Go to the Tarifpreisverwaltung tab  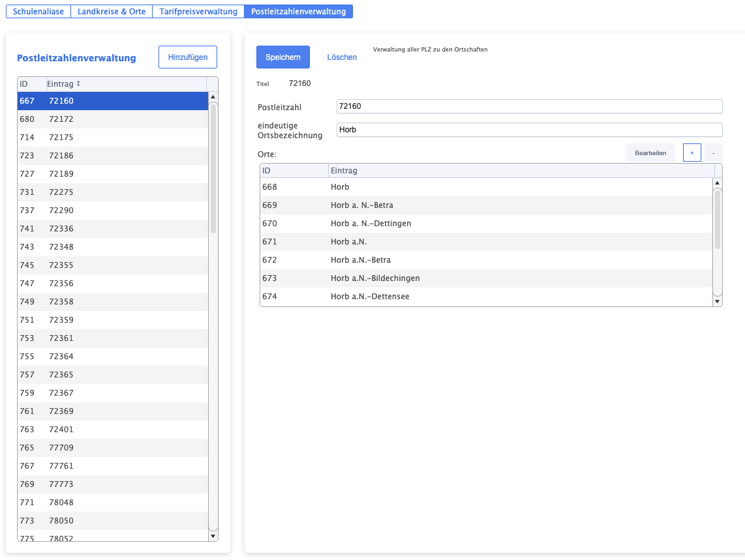click(x=198, y=12)
